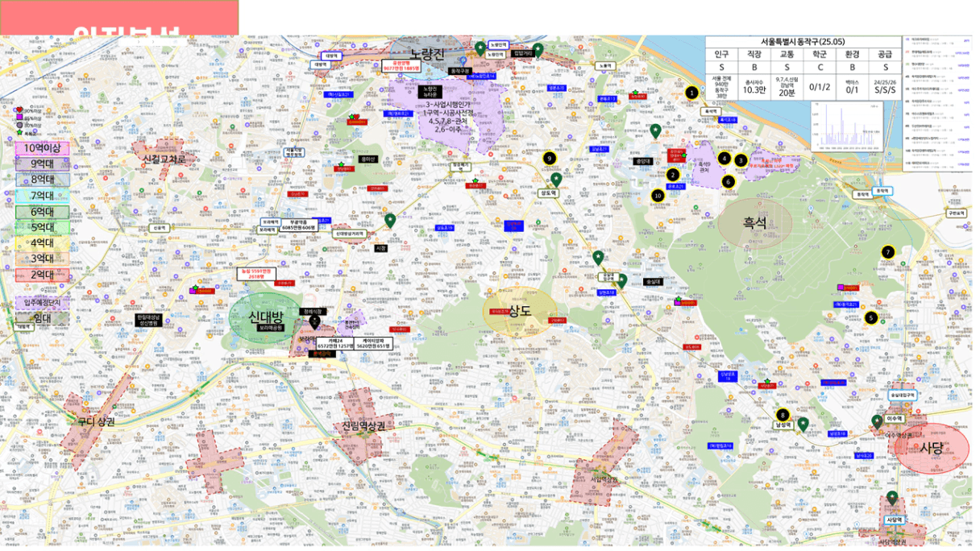This screenshot has width=980, height=551.
Task: Click the green pin north of 중앙대
Action: (655, 130)
